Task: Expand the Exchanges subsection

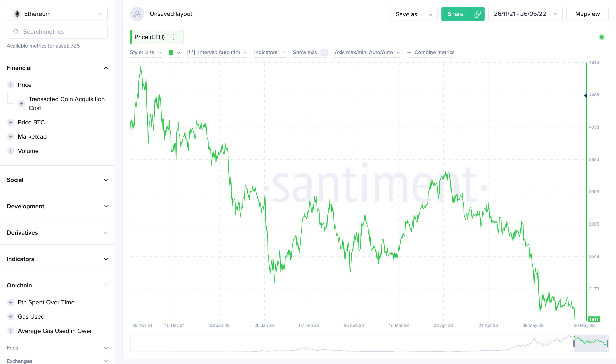Action: click(57, 361)
